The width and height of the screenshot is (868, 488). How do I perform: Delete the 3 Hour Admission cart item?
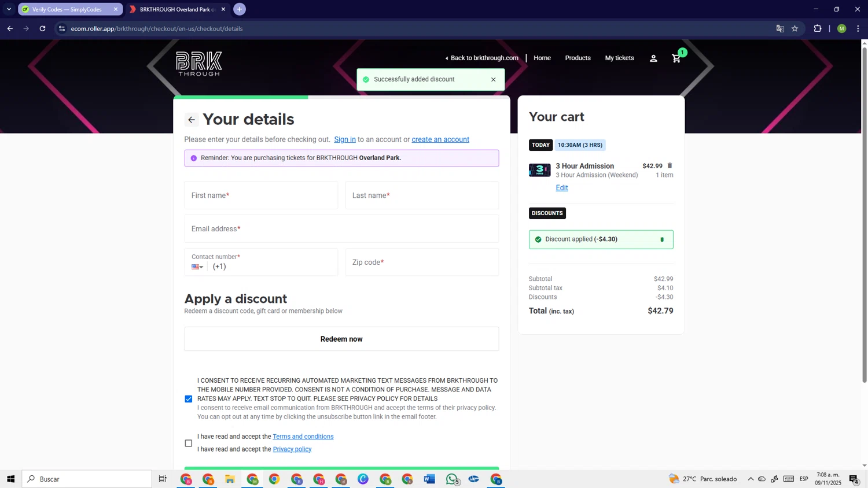670,166
